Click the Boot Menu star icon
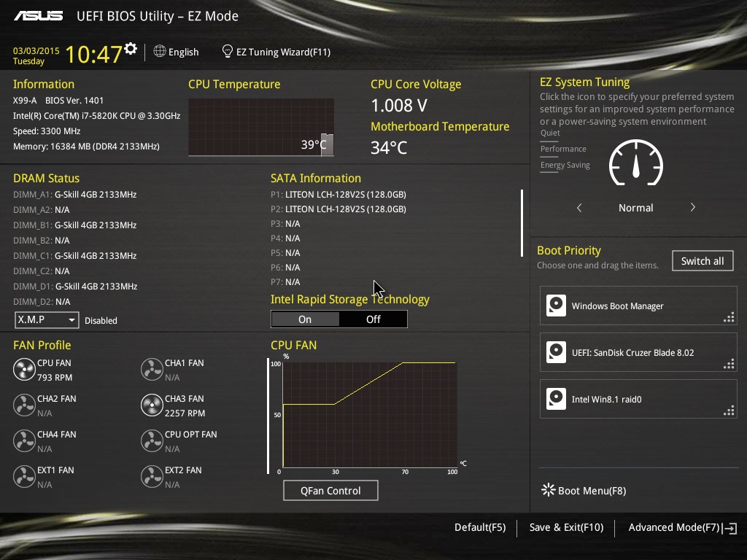 tap(549, 490)
